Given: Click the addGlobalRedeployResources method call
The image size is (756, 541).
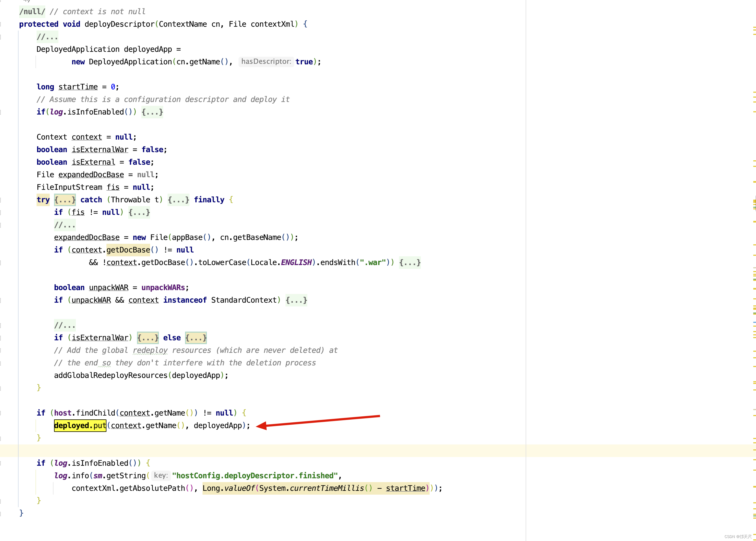Looking at the screenshot, I should pyautogui.click(x=111, y=375).
